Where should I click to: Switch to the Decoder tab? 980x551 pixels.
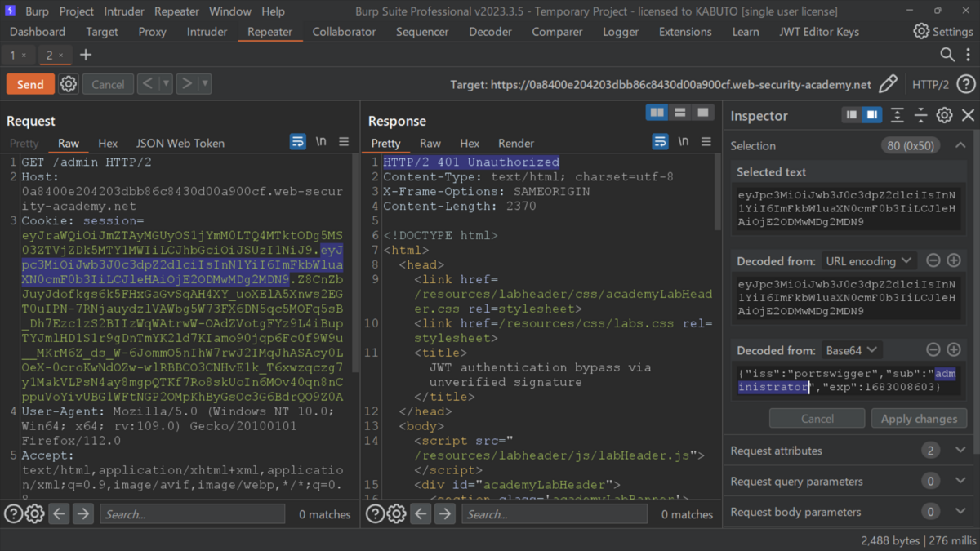(490, 32)
